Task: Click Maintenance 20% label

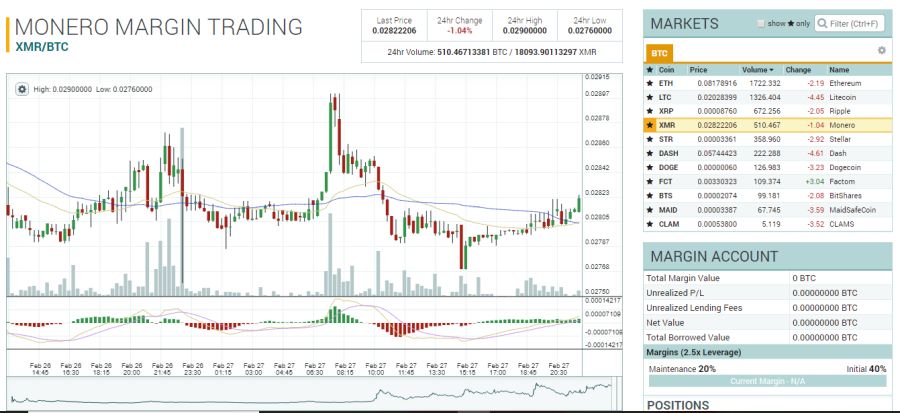Action: point(682,369)
